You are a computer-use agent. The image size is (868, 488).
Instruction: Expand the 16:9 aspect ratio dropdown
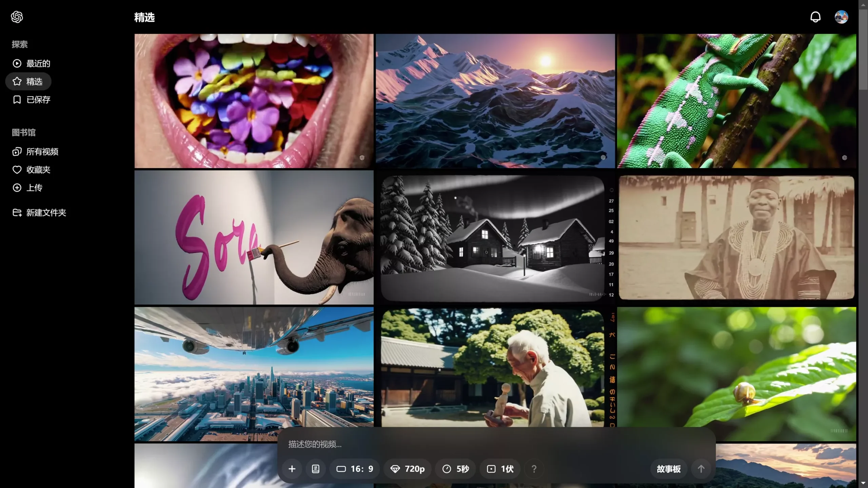355,469
